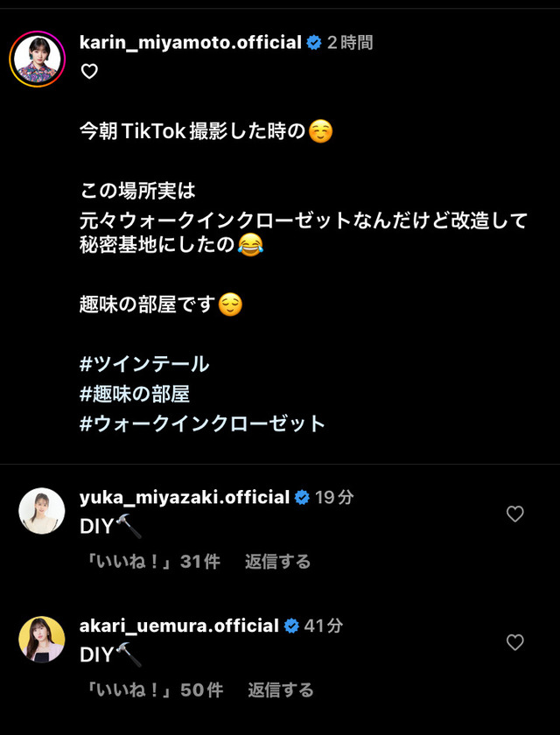Open the #ツインテール hashtag
The height and width of the screenshot is (735, 560).
pyautogui.click(x=144, y=364)
